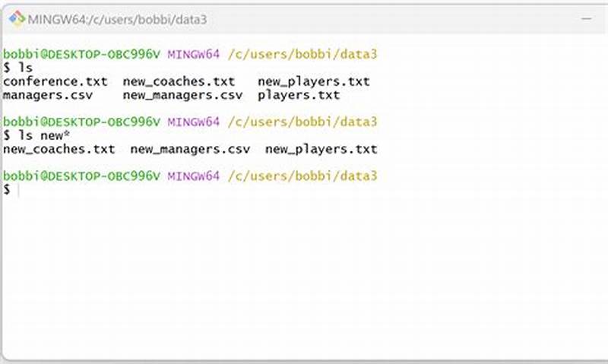Click players.txt in the file listing
The image size is (608, 364).
[299, 95]
